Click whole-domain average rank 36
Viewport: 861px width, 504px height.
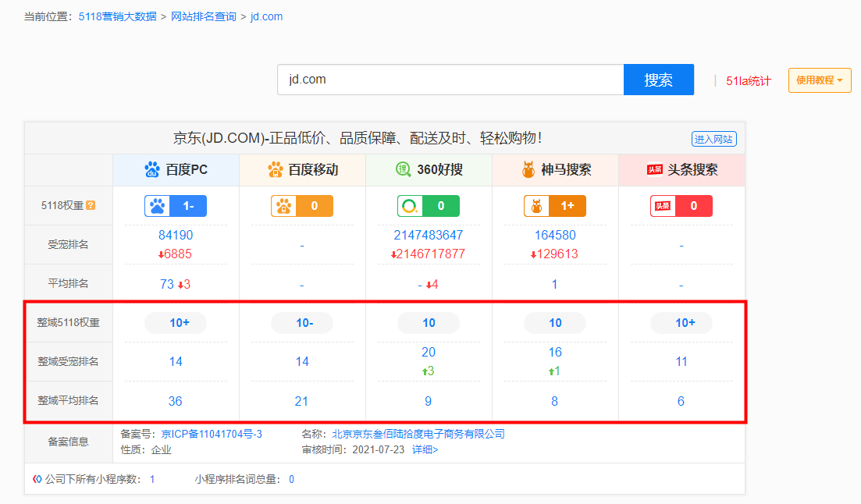click(175, 401)
